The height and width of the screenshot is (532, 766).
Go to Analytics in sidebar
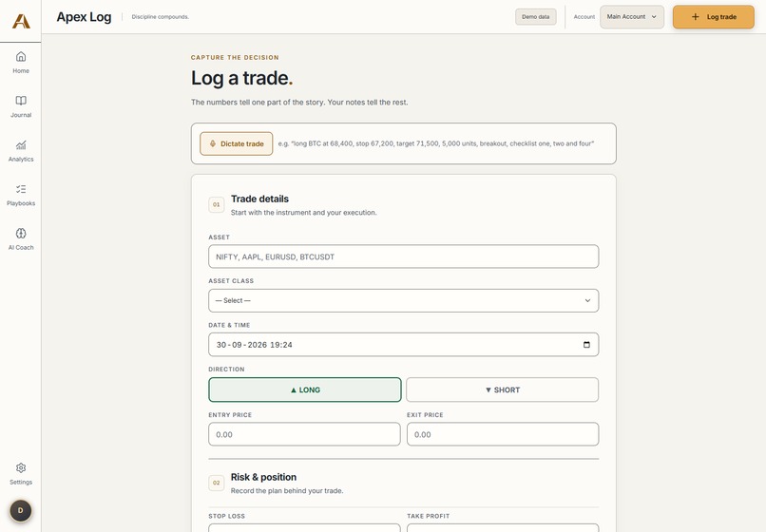pos(21,151)
